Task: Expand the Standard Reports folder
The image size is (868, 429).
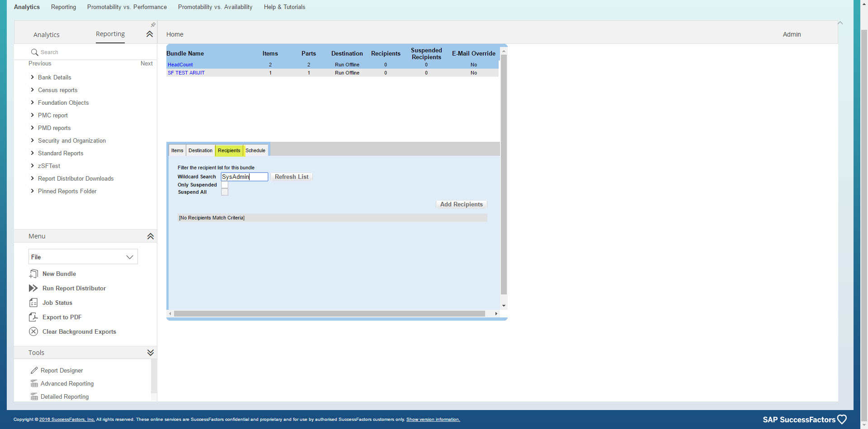Action: pyautogui.click(x=32, y=153)
